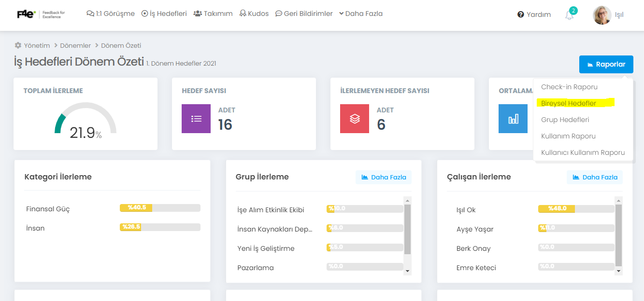Go to İş Hedefleri in navigation
Viewport: 644px width, 301px height.
(x=164, y=14)
